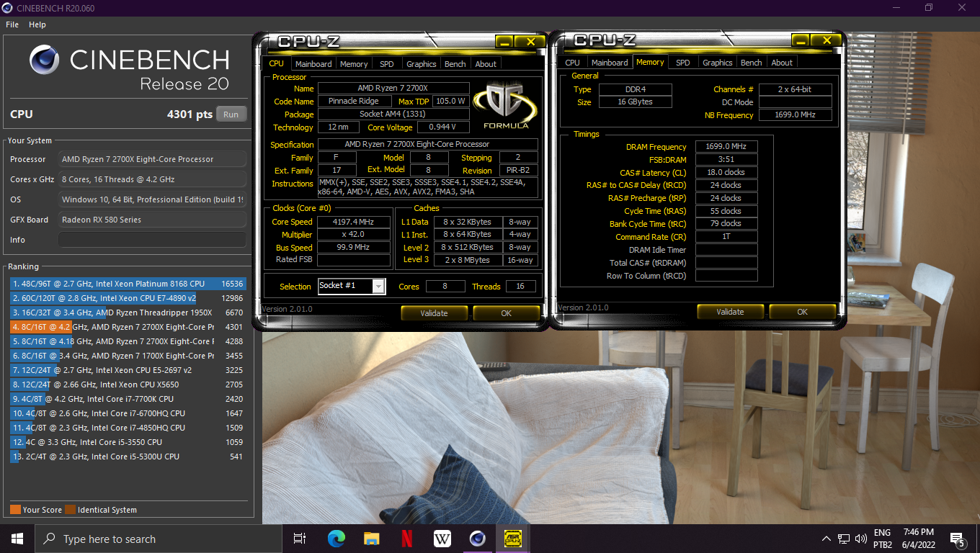Open the Cinebench Help menu
This screenshot has width=980, height=553.
click(37, 24)
